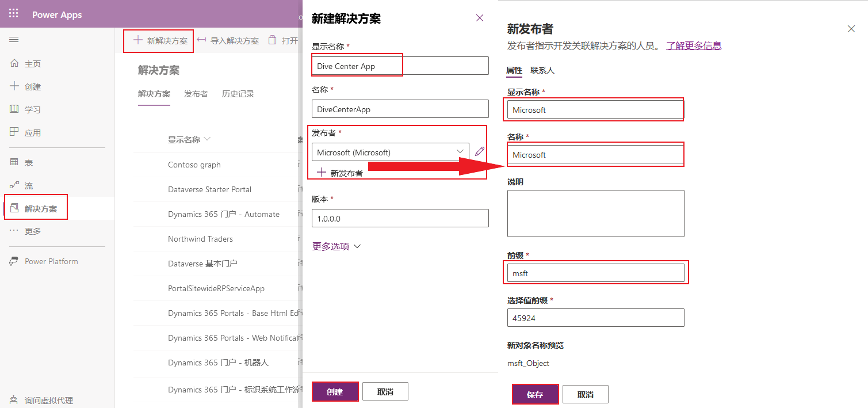868x408 pixels.
Task: Select Dataverse Starter Portal row
Action: [209, 189]
